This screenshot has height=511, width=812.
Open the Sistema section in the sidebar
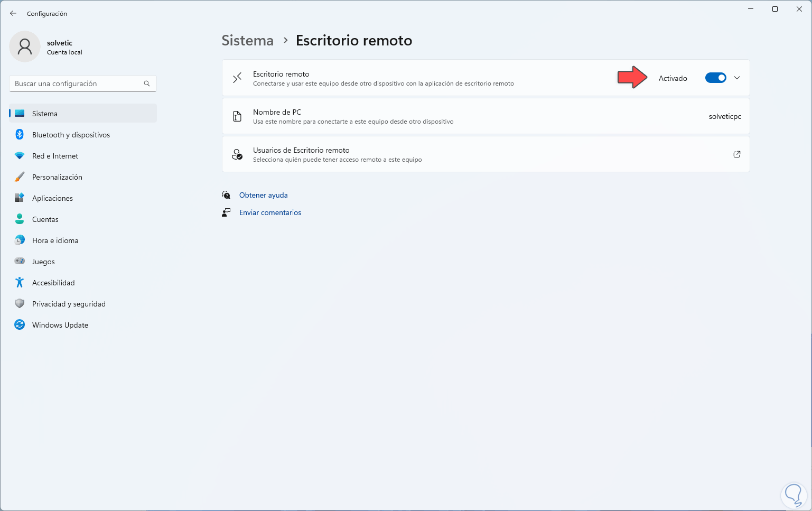tap(45, 114)
